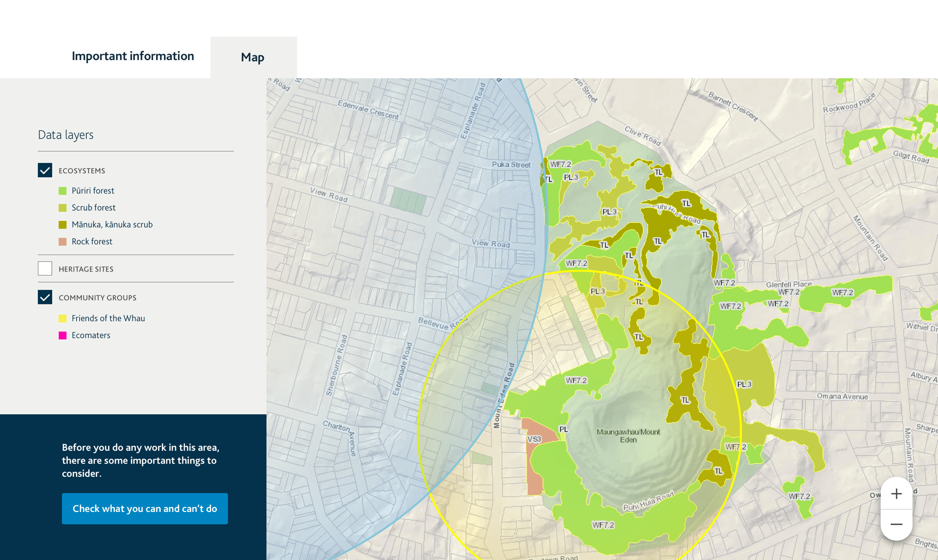This screenshot has width=938, height=560.
Task: Click the Bellevue Road map label
Action: (443, 323)
